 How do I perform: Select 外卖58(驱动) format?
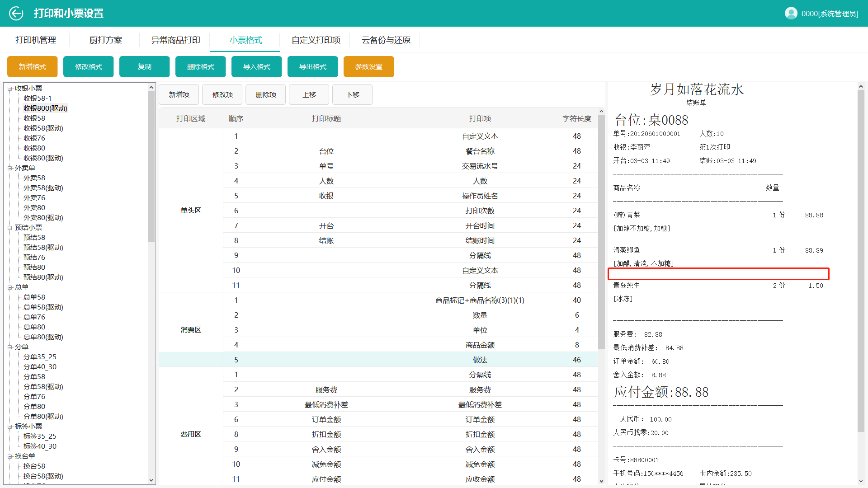43,188
